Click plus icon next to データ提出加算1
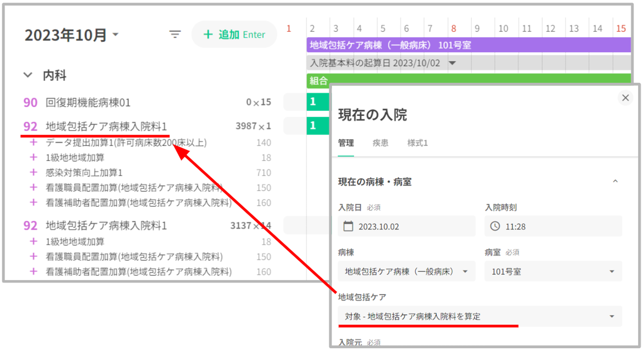The image size is (644, 352). [33, 142]
